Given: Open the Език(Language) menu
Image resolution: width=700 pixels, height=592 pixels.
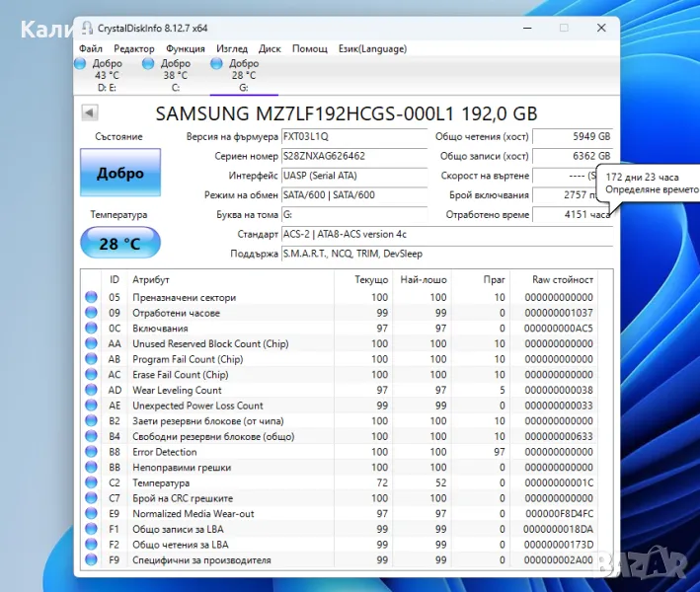Looking at the screenshot, I should pos(372,48).
